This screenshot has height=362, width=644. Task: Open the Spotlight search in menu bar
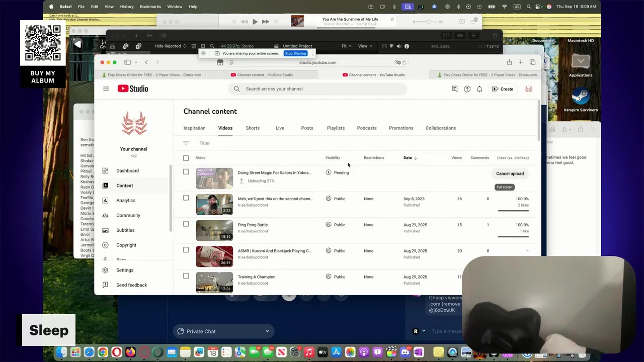[528, 7]
